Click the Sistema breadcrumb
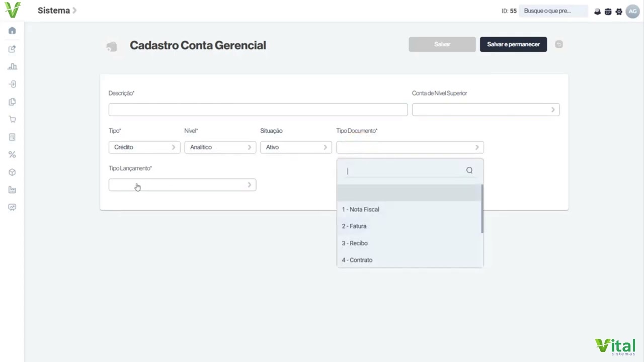The width and height of the screenshot is (644, 362). pos(53,11)
